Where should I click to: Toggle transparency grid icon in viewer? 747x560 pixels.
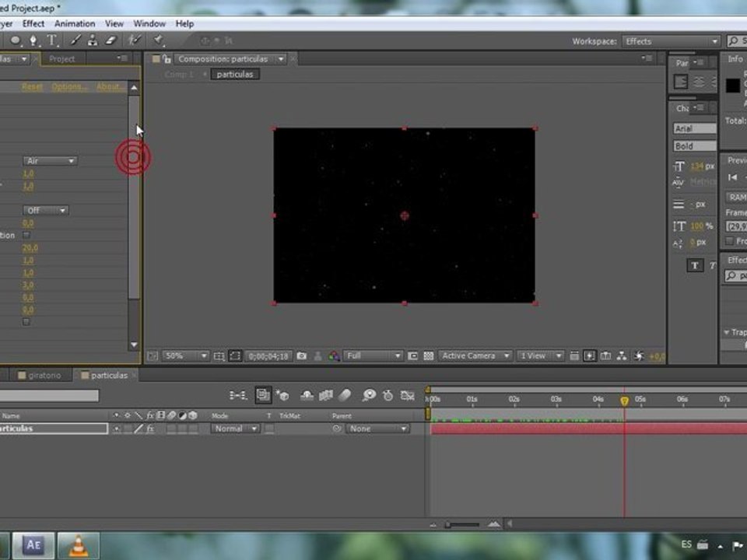point(428,355)
